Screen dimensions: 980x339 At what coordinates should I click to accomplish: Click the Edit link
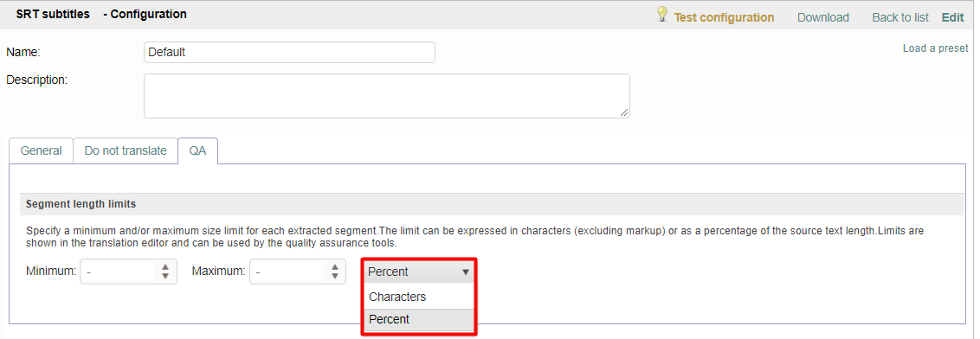click(952, 17)
